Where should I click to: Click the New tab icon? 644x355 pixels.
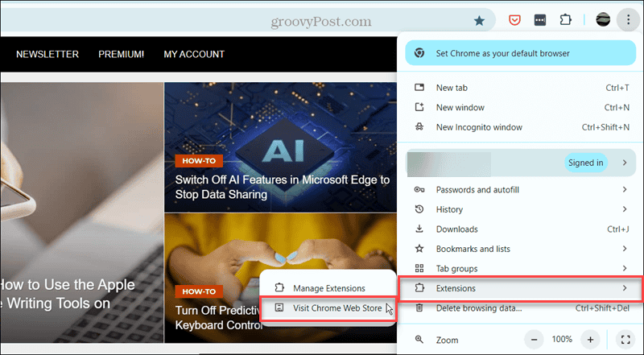(419, 88)
